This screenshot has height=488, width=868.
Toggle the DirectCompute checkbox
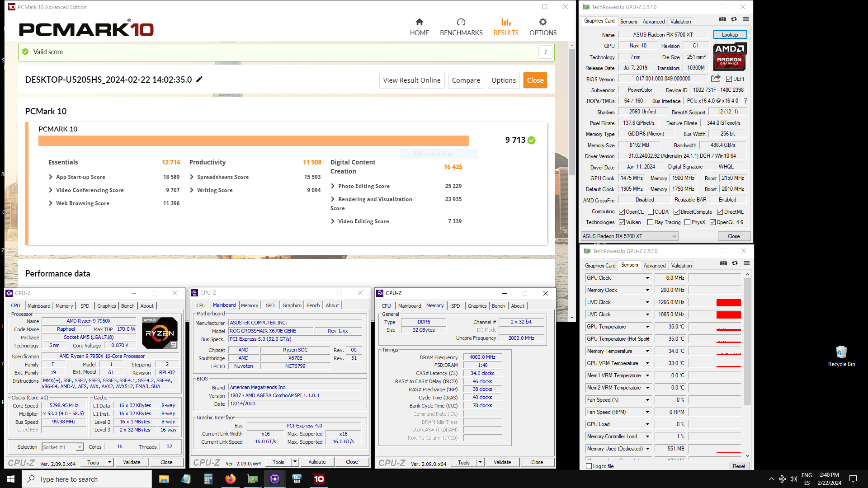[677, 212]
